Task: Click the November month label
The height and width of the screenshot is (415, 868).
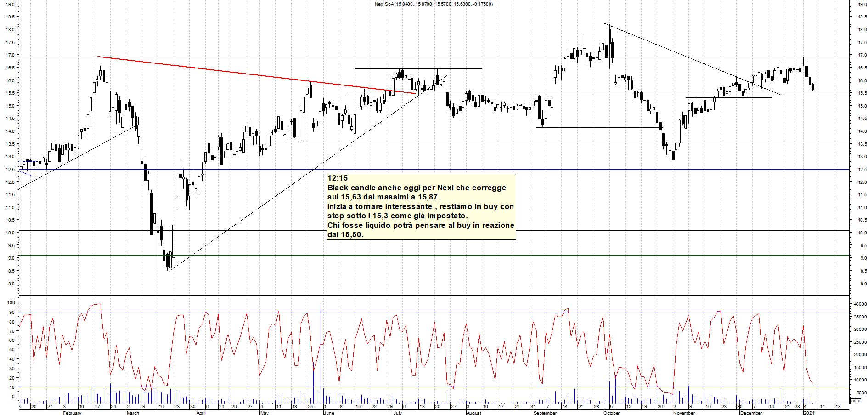Action: pyautogui.click(x=684, y=413)
